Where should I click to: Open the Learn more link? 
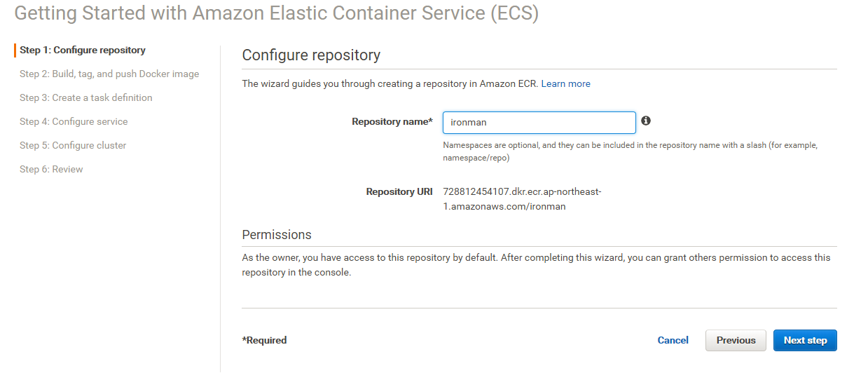coord(565,83)
